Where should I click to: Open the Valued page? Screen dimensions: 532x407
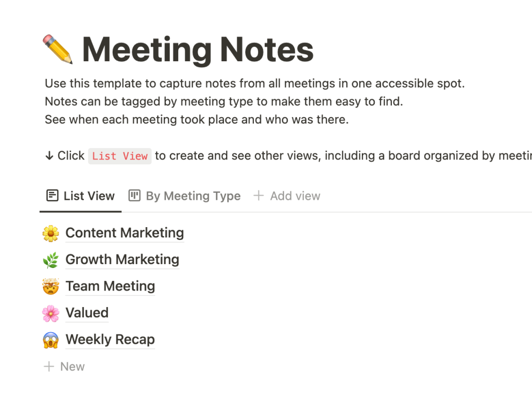87,312
